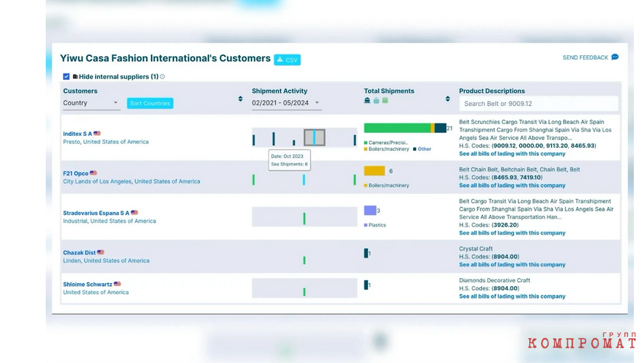See all bills of lading for Inditex
644x363 pixels.
[512, 154]
